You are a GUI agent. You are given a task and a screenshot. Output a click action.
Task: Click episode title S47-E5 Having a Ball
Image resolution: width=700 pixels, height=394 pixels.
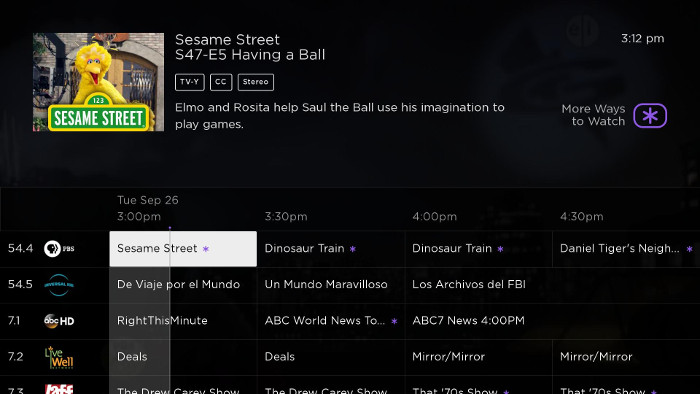click(250, 55)
